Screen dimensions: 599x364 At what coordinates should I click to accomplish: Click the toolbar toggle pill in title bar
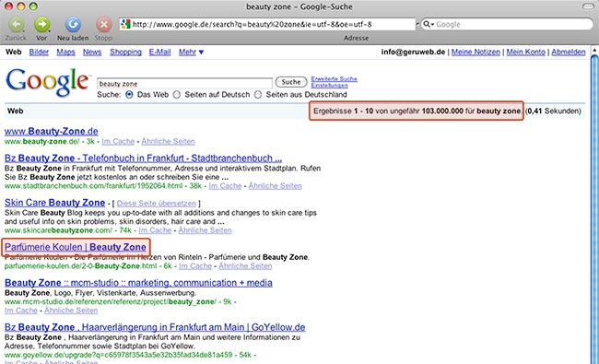pyautogui.click(x=588, y=6)
